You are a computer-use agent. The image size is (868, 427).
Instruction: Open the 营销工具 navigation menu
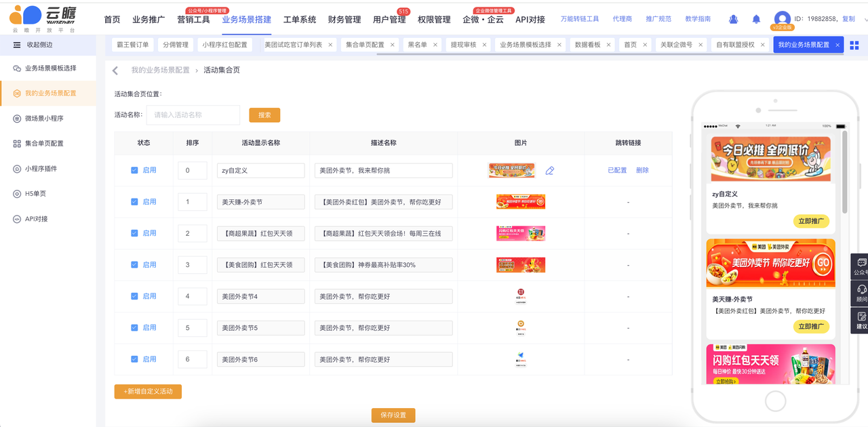click(x=193, y=20)
